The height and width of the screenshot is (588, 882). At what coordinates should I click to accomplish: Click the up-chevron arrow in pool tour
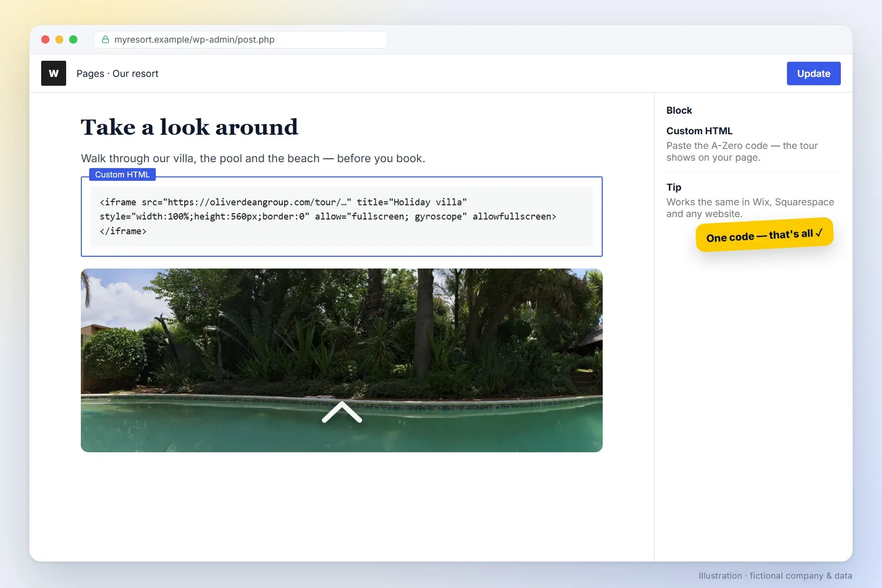(342, 412)
